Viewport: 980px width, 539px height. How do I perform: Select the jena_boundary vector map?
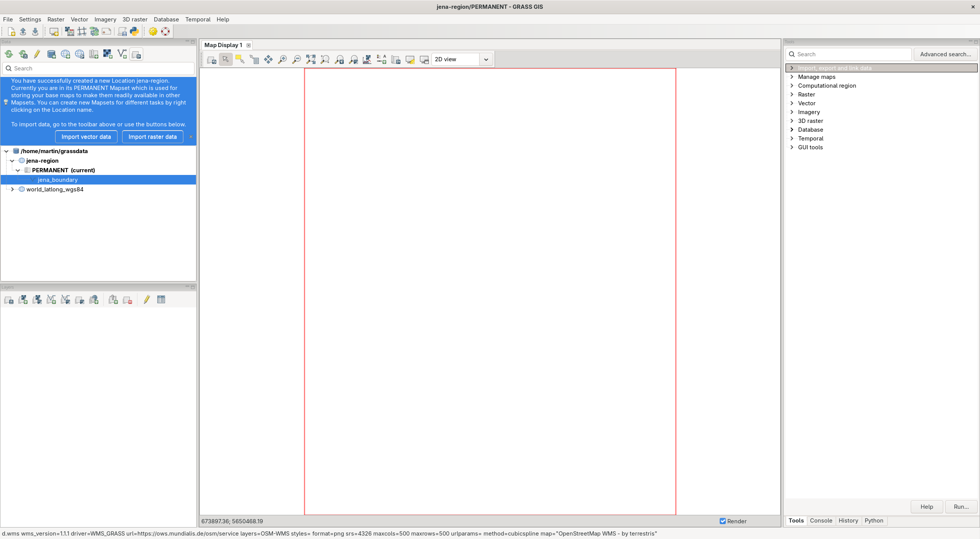coord(57,180)
